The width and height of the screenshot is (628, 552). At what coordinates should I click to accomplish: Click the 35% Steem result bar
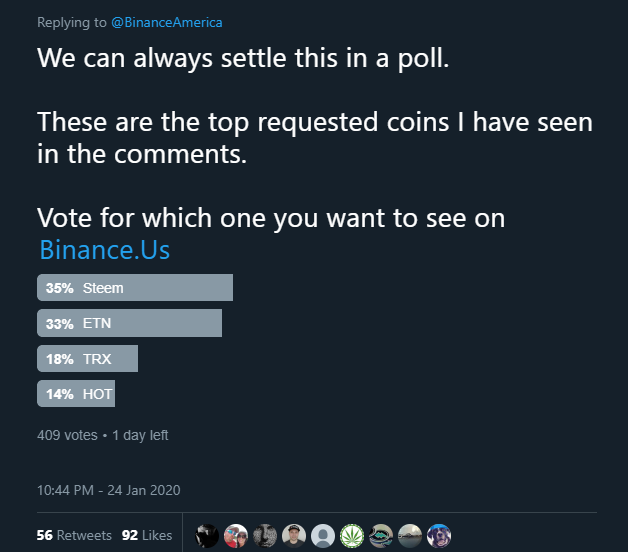[135, 288]
